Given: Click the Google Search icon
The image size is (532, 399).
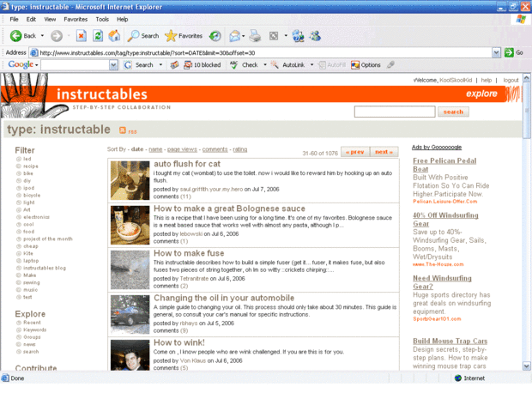Looking at the screenshot, I should click(128, 65).
